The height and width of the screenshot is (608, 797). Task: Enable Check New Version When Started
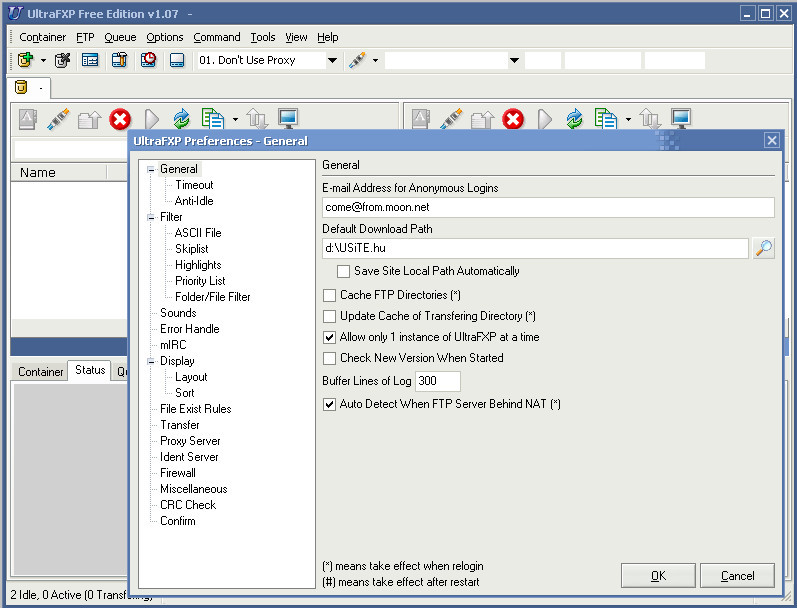click(329, 358)
